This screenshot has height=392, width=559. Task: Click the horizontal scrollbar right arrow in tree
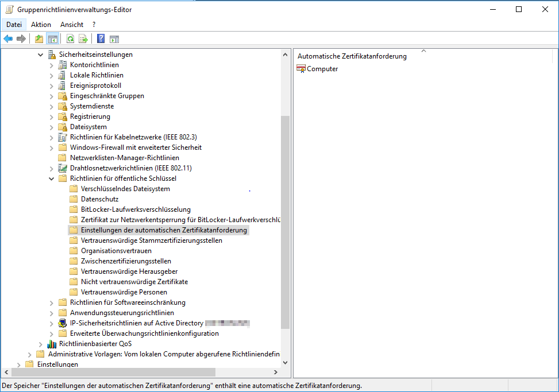[x=276, y=372]
